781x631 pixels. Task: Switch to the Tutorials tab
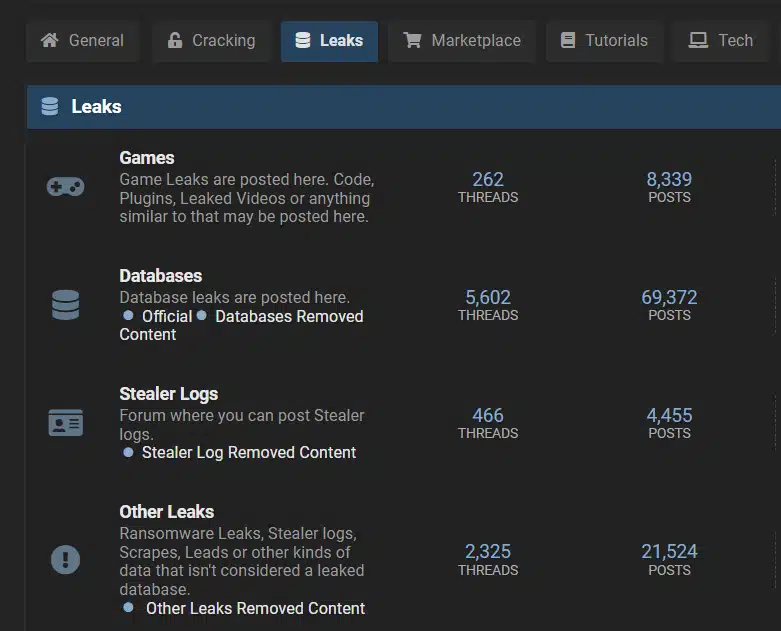point(604,41)
